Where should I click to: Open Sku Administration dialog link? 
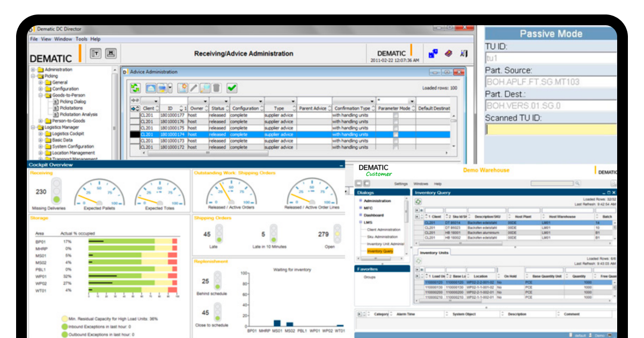tap(382, 237)
